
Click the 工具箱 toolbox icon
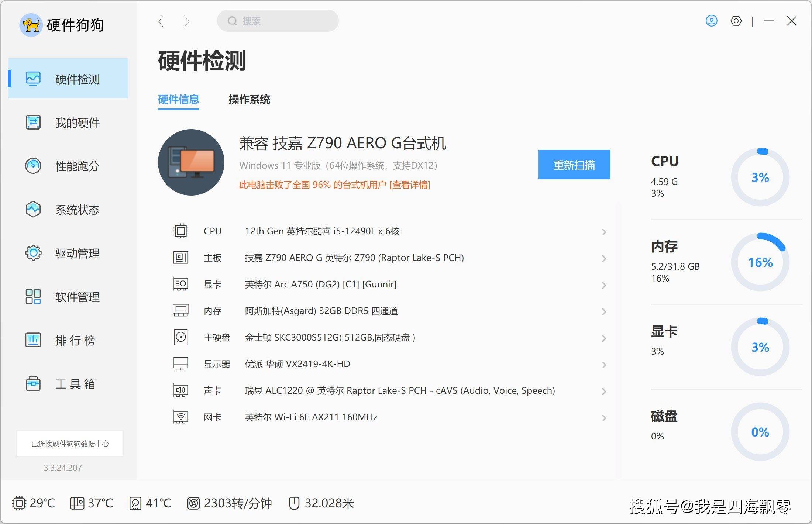pos(33,383)
